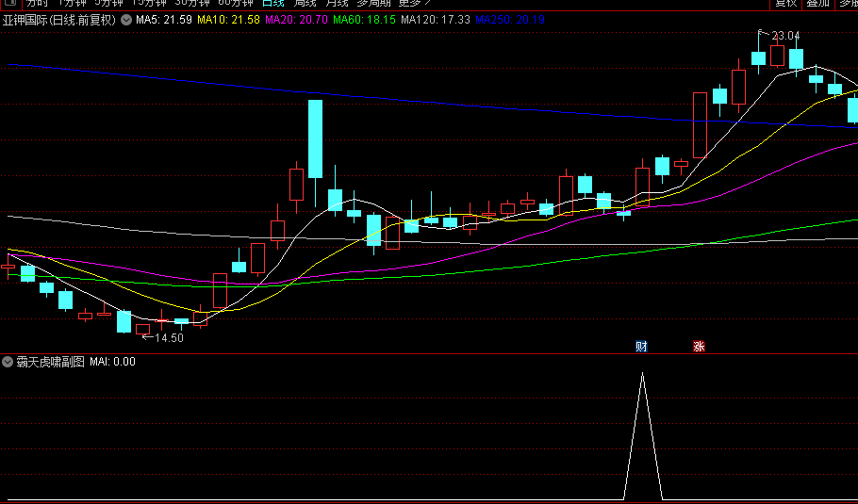Click the 复权 button at top right

(786, 3)
